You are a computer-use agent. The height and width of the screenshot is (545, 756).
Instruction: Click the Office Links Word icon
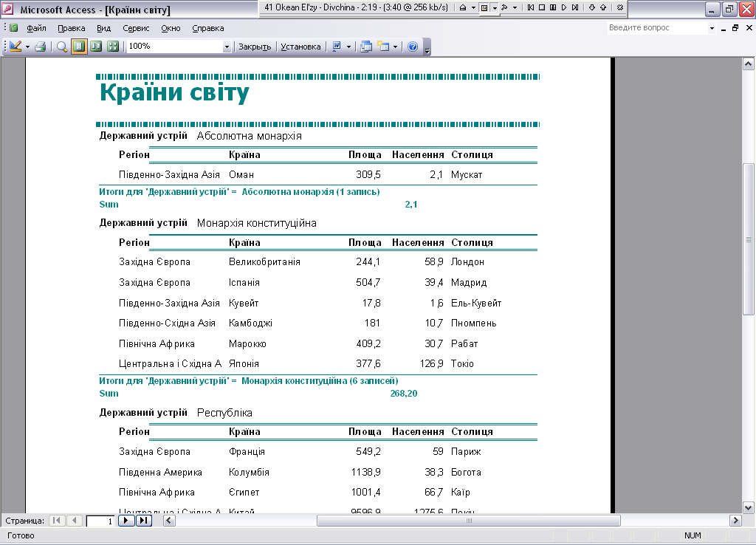tap(337, 47)
